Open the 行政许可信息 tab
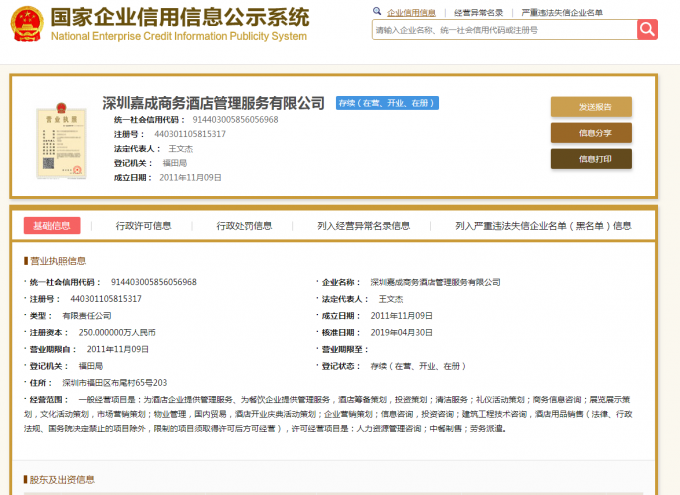The image size is (680, 495). (x=143, y=226)
